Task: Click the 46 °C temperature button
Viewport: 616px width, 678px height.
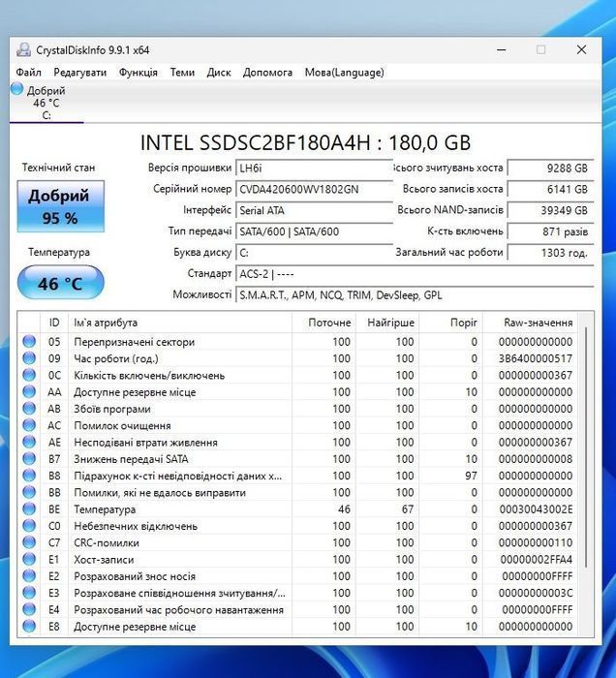Action: point(60,283)
